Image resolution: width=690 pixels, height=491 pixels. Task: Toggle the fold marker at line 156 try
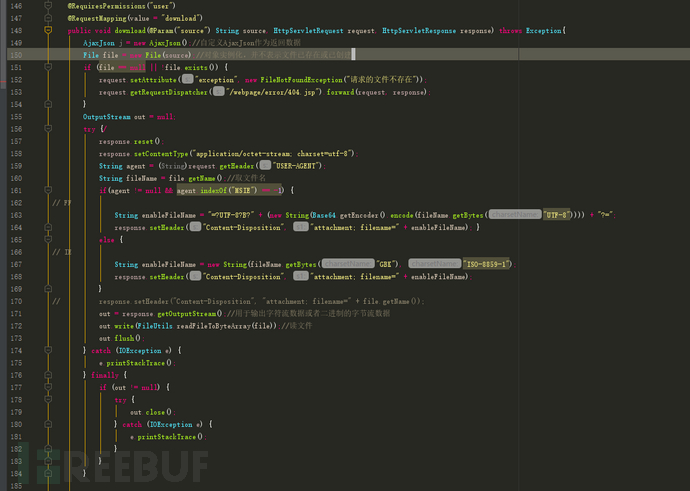tap(48, 128)
